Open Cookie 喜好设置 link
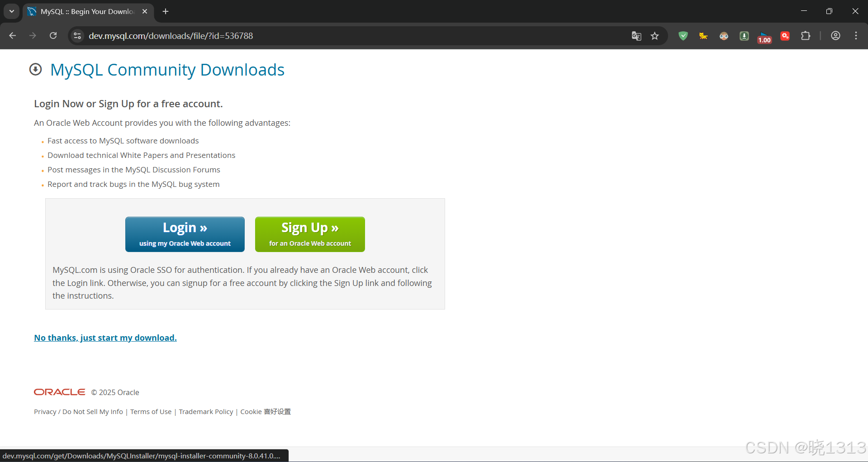This screenshot has width=868, height=462. click(266, 412)
